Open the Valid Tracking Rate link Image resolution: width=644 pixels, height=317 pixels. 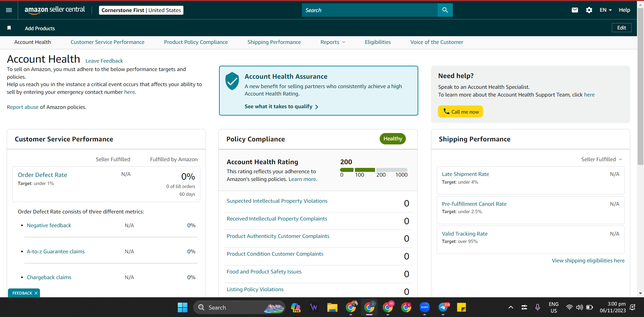(465, 234)
